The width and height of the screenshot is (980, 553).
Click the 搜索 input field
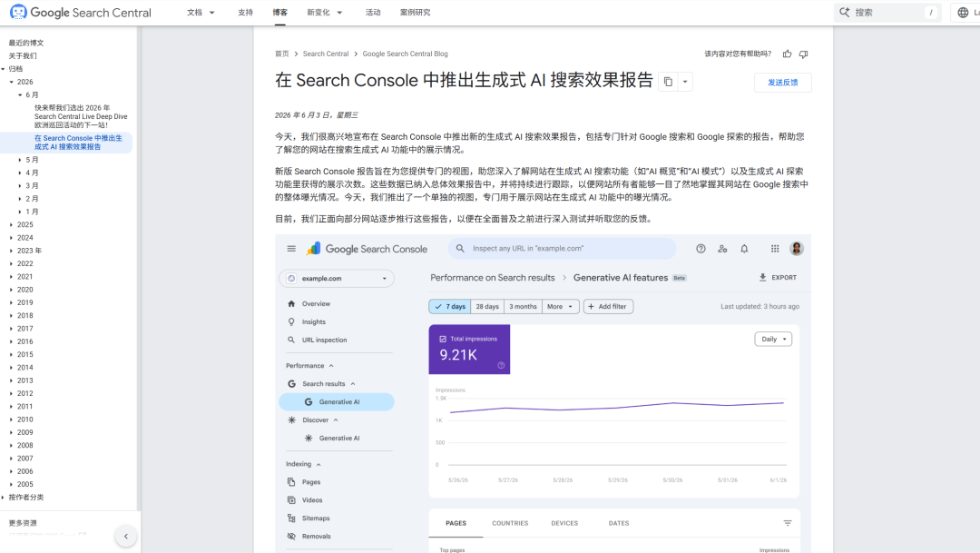(x=887, y=13)
